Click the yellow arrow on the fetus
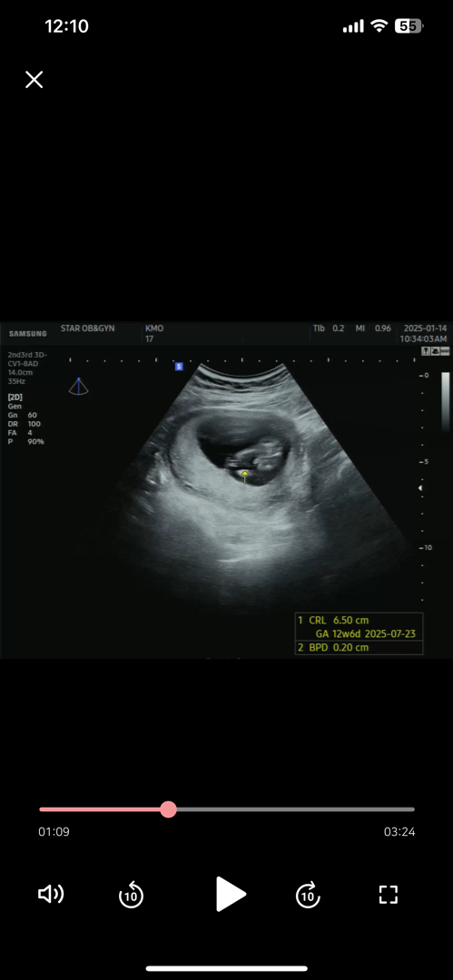Screen dimensions: 453x980 pos(245,477)
